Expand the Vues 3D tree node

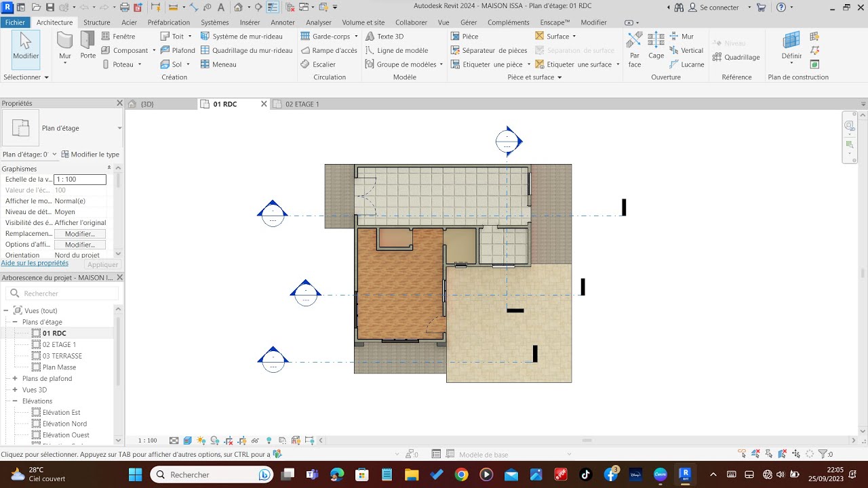pos(15,390)
